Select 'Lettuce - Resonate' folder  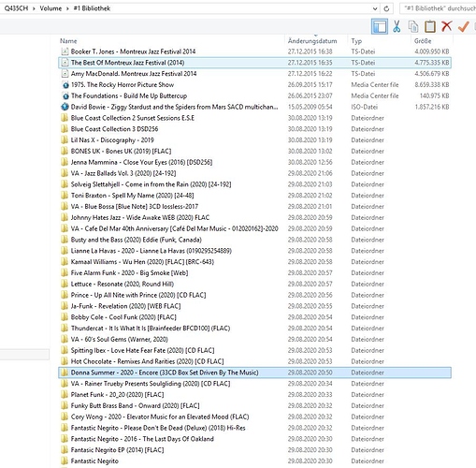tap(123, 284)
